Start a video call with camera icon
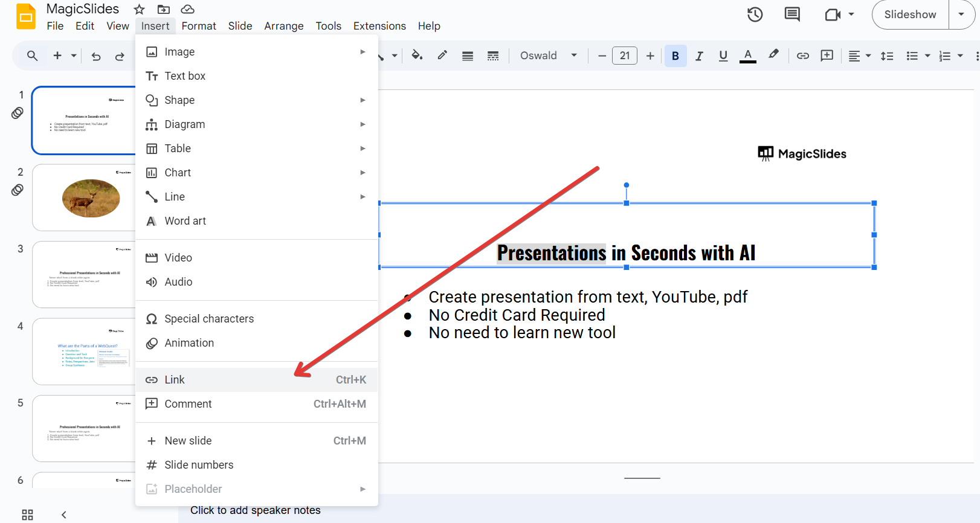 [x=833, y=14]
